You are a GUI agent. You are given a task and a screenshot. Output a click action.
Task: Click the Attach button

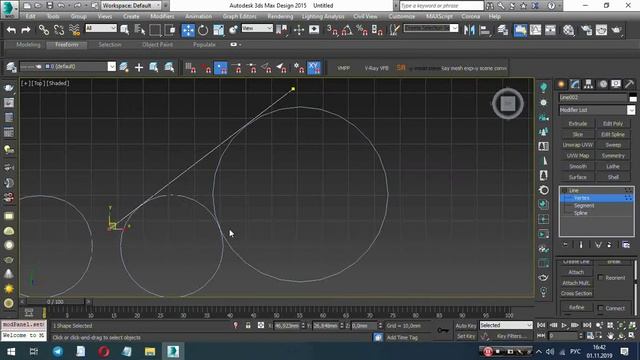pyautogui.click(x=576, y=272)
